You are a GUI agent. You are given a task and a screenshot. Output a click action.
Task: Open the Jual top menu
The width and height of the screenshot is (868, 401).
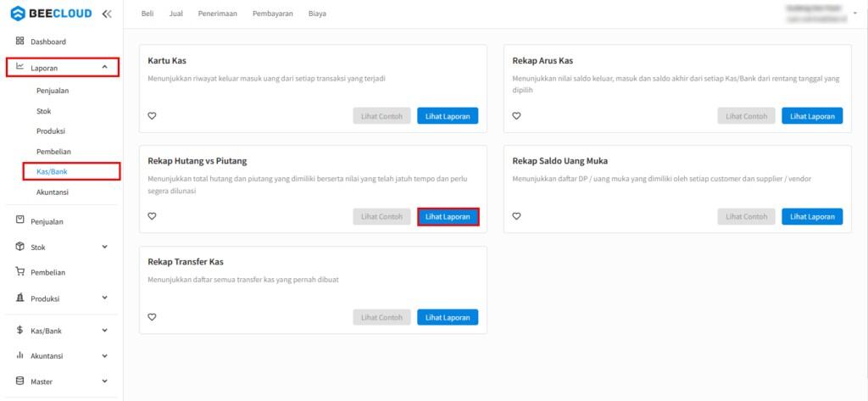click(x=176, y=14)
